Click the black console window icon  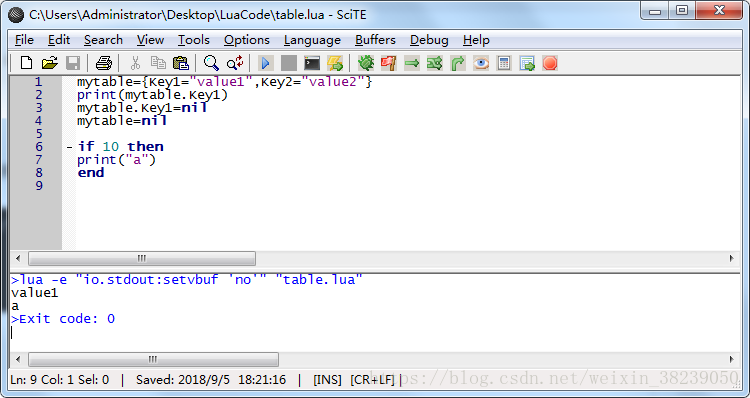point(312,63)
